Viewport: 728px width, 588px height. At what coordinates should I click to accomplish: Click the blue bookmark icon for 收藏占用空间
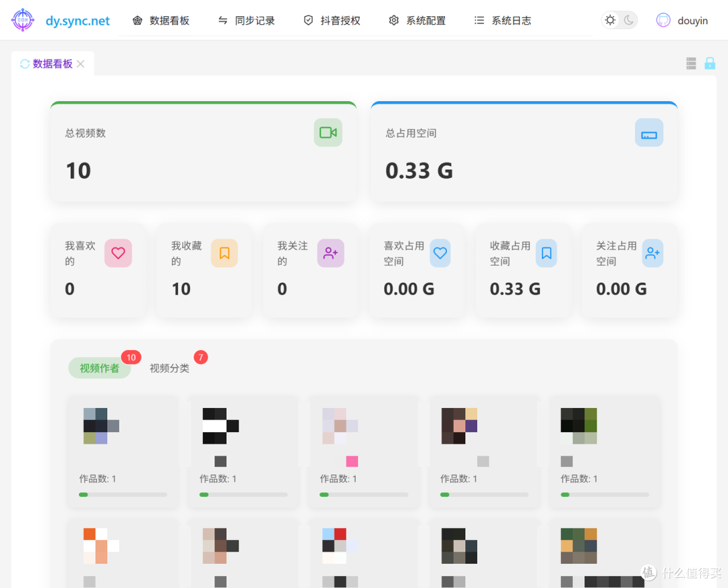click(547, 253)
